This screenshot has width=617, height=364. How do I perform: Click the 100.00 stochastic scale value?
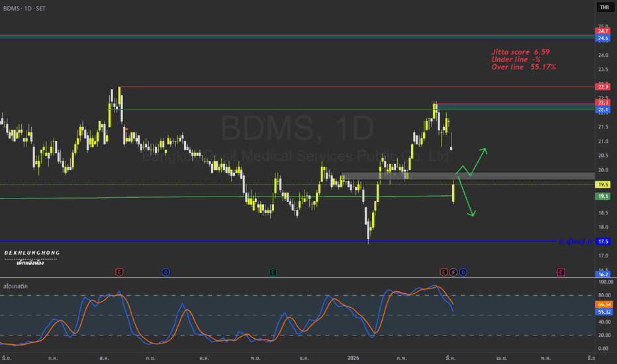pos(605,282)
